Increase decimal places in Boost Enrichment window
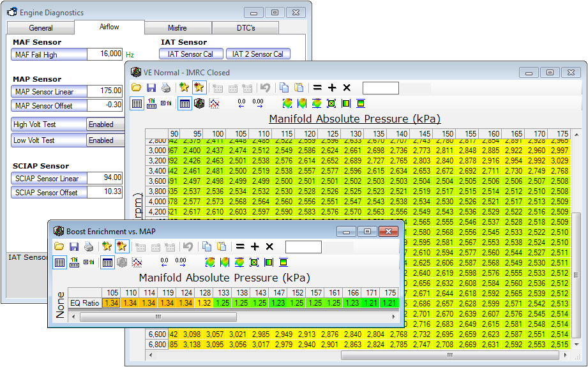The image size is (588, 367). (181, 262)
